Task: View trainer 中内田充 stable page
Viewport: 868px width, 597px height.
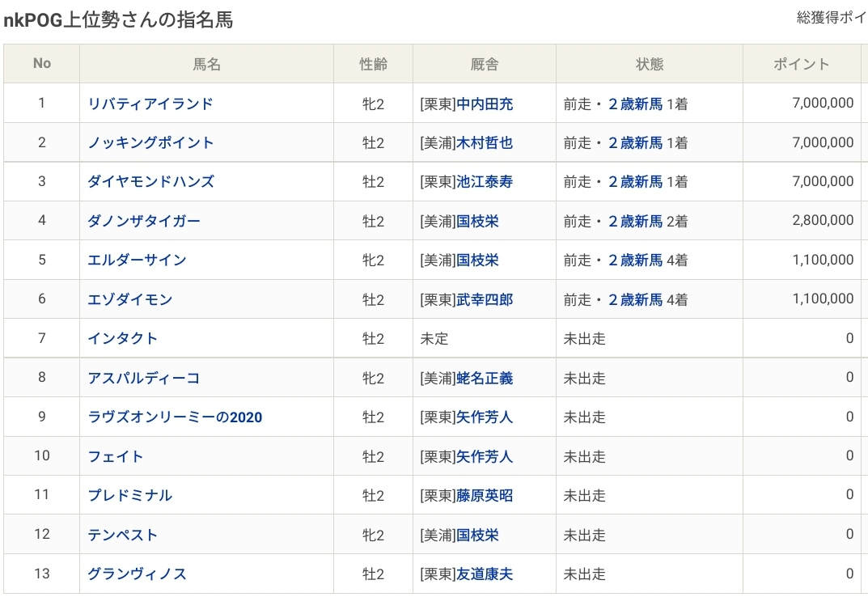Action: click(485, 104)
